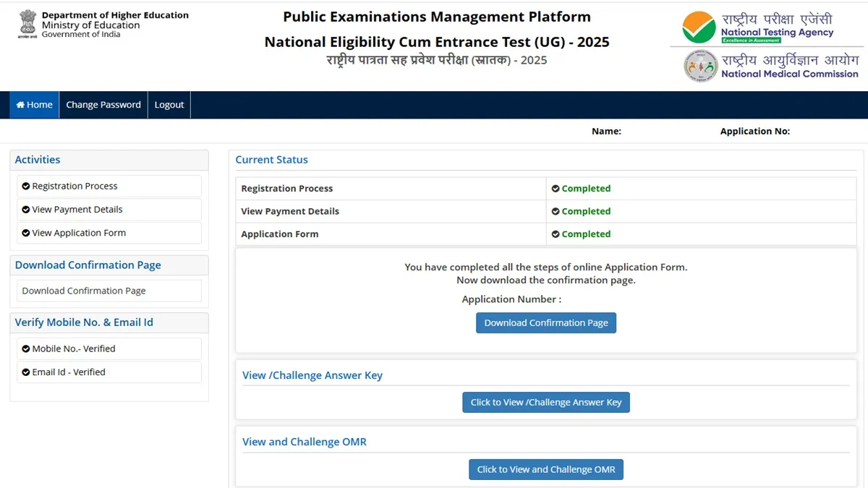This screenshot has height=488, width=868.
Task: Open Download Confirmation Page sidebar link
Action: (84, 291)
